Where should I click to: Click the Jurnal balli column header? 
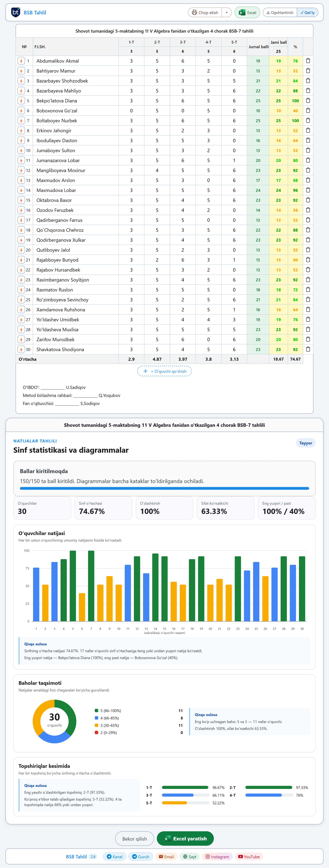pos(258,47)
